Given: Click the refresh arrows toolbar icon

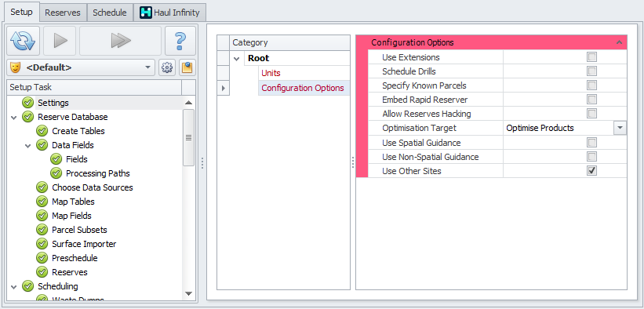Looking at the screenshot, I should pyautogui.click(x=24, y=41).
